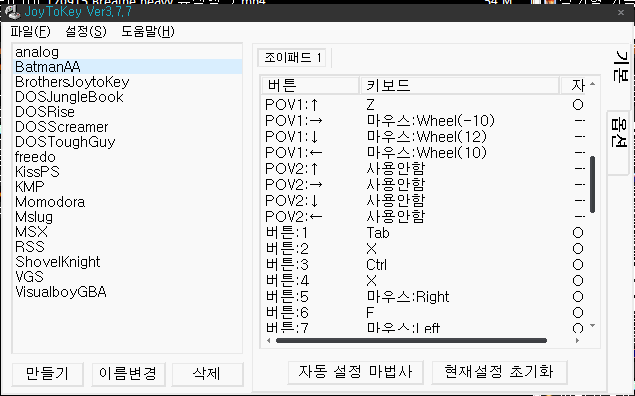This screenshot has height=396, width=635.
Task: Click the 마우스:Wheel(10) cell
Action: pyautogui.click(x=426, y=153)
